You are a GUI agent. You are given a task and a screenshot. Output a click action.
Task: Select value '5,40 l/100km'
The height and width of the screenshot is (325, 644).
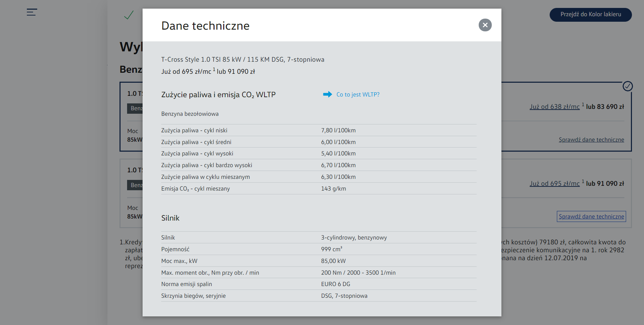(x=338, y=153)
